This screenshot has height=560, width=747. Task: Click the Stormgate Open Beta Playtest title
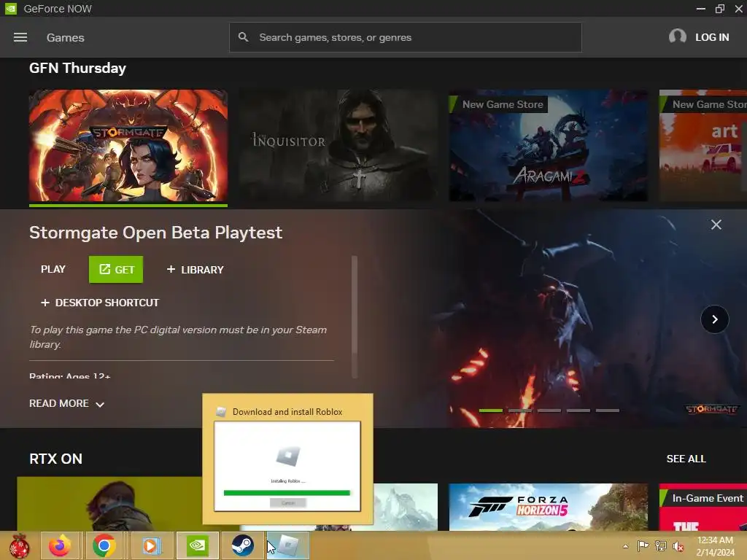pos(156,233)
